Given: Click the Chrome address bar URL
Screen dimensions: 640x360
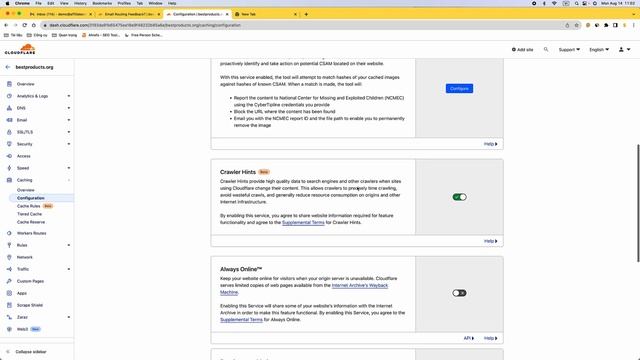Looking at the screenshot, I should [145, 25].
